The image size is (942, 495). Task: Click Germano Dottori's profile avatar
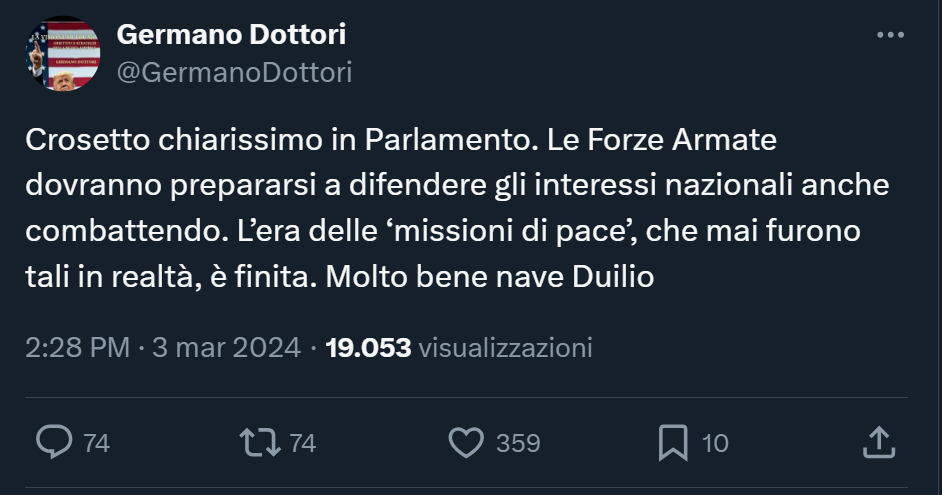coord(62,53)
